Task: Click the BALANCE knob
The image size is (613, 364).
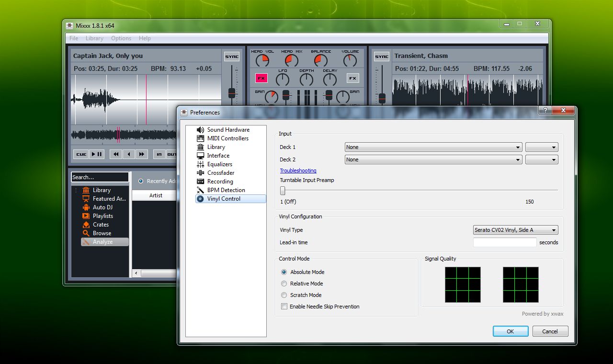Action: tap(321, 60)
